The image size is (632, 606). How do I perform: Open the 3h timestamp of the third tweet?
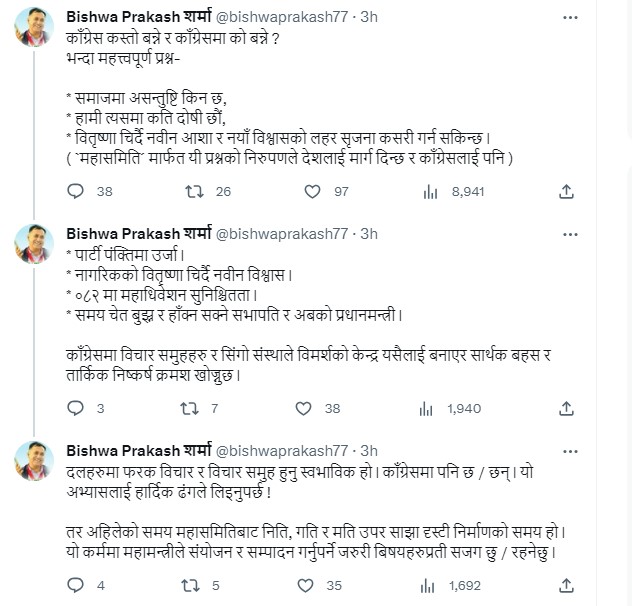click(x=369, y=450)
